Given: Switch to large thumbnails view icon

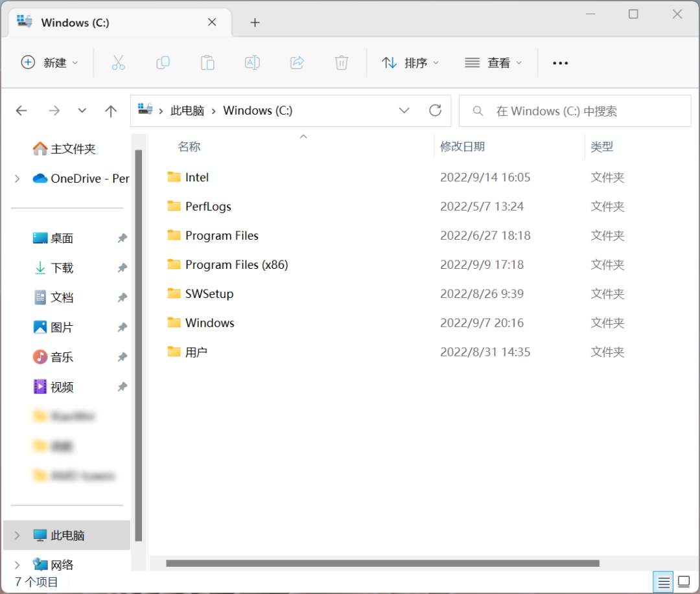Looking at the screenshot, I should point(684,582).
